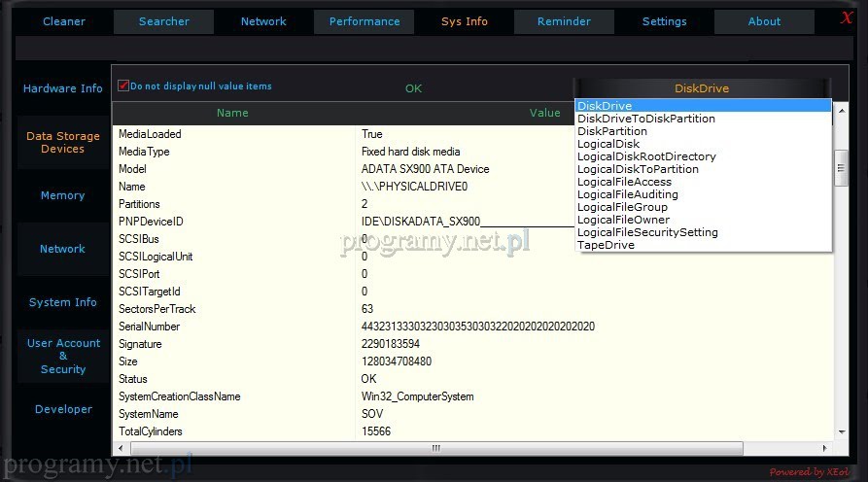The height and width of the screenshot is (482, 868).
Task: Open the Settings tab
Action: (665, 21)
